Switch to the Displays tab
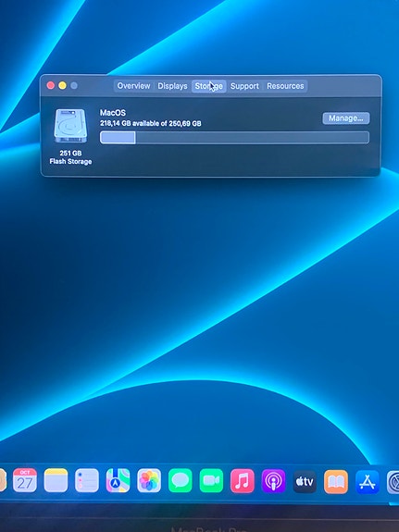The height and width of the screenshot is (532, 399). pos(172,86)
